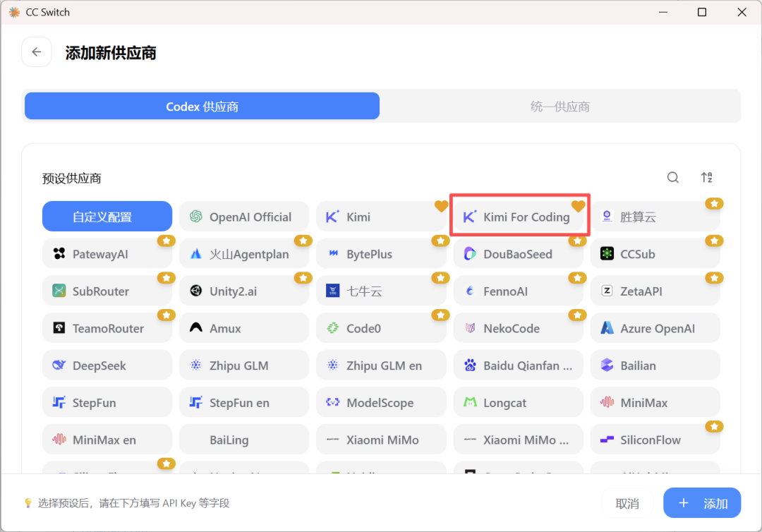Pick the Unity2.ai provider
This screenshot has height=532, width=762.
pyautogui.click(x=244, y=291)
